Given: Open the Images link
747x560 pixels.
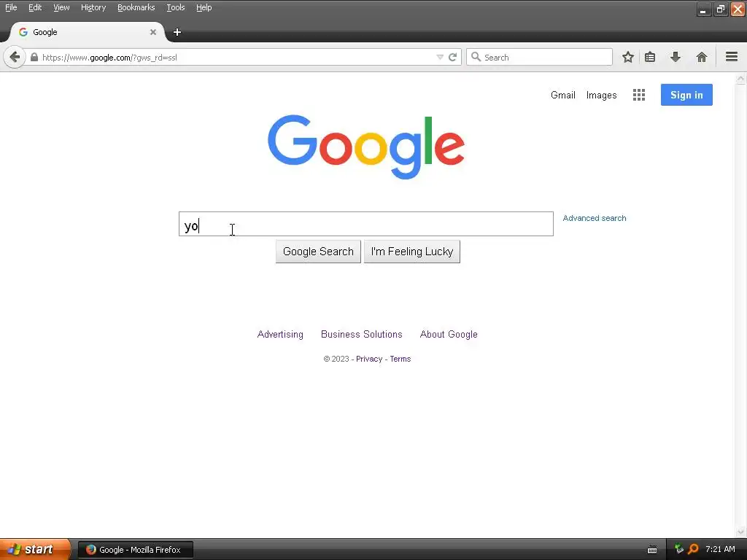Looking at the screenshot, I should point(601,95).
